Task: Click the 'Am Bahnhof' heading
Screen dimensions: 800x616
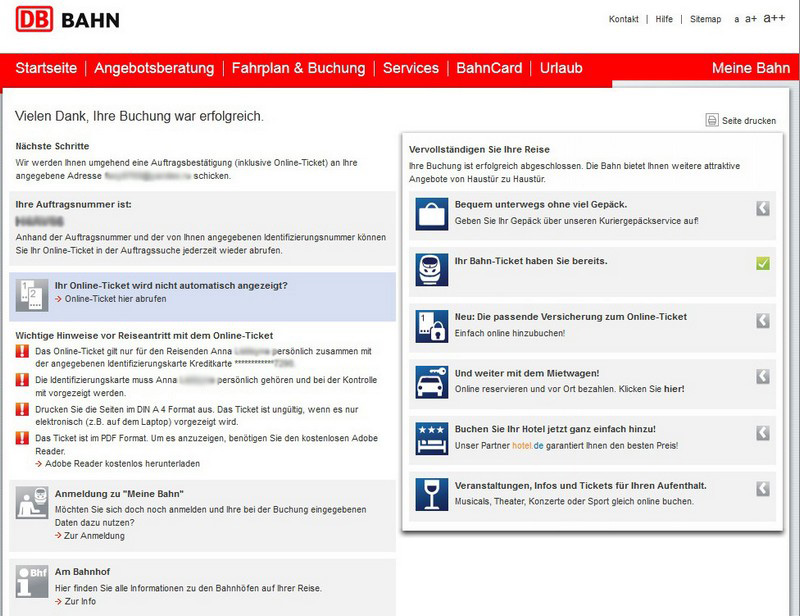Action: pos(82,572)
